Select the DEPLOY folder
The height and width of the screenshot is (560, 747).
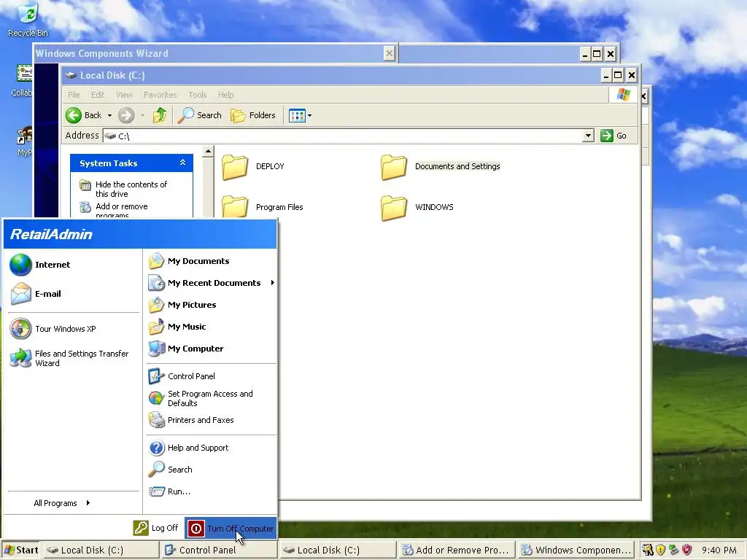click(x=253, y=167)
